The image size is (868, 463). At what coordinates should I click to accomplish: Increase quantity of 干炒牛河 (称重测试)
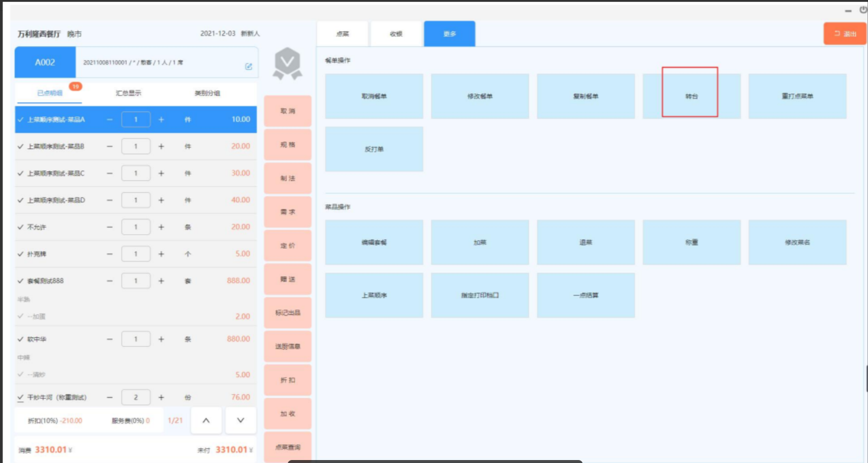click(x=161, y=398)
